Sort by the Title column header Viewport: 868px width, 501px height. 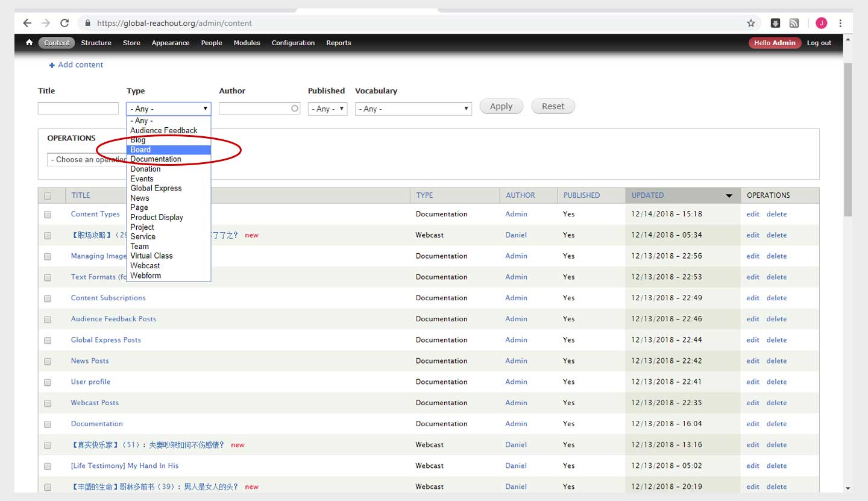click(x=81, y=195)
